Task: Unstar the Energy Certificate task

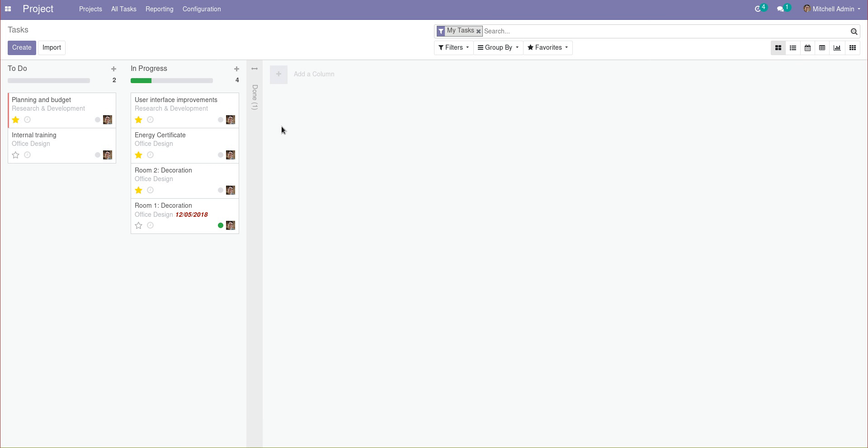Action: [x=138, y=155]
